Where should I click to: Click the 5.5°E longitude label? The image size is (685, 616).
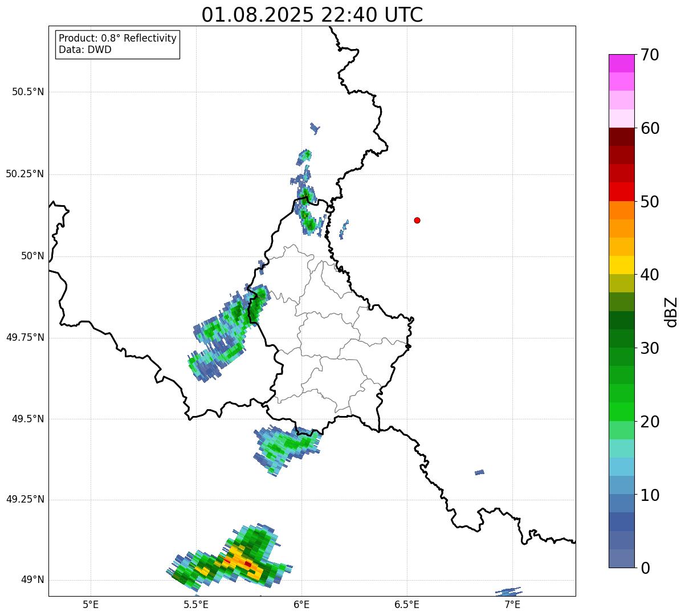pyautogui.click(x=196, y=604)
